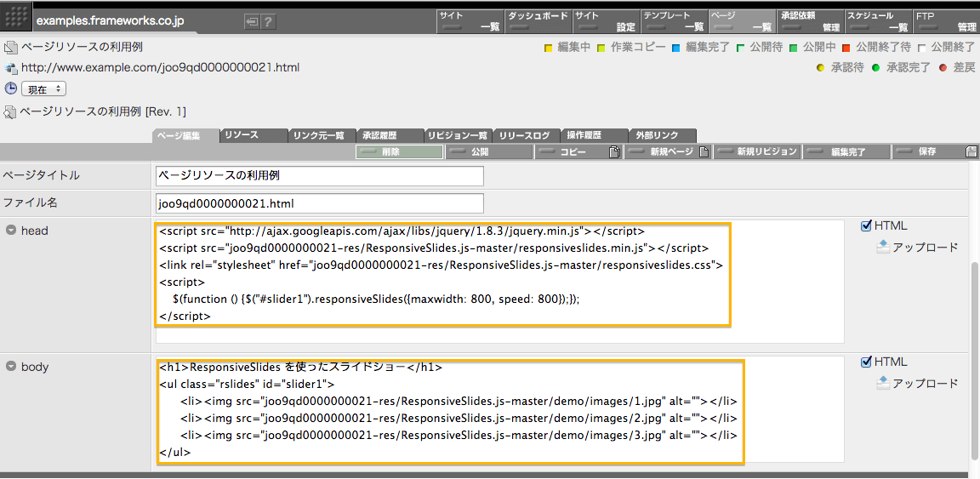Click the page document icon beside page name
The image size is (980, 479).
pos(10,47)
